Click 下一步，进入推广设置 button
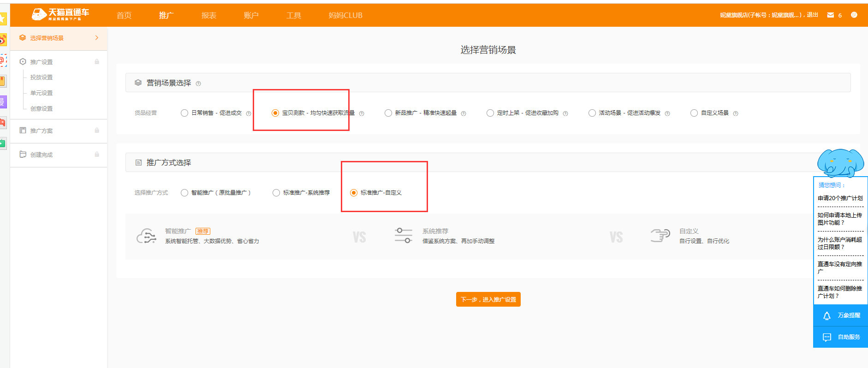Viewport: 868px width, 368px height. (488, 299)
